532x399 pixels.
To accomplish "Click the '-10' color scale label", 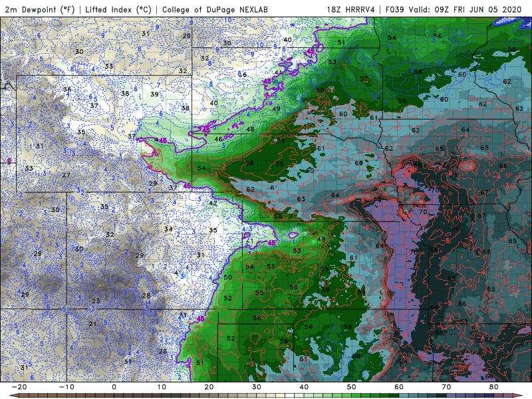I will [x=66, y=387].
